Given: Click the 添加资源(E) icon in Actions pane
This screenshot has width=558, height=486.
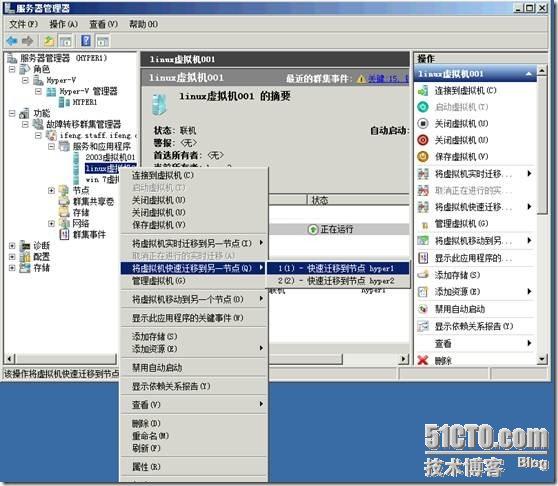Looking at the screenshot, I should (423, 292).
